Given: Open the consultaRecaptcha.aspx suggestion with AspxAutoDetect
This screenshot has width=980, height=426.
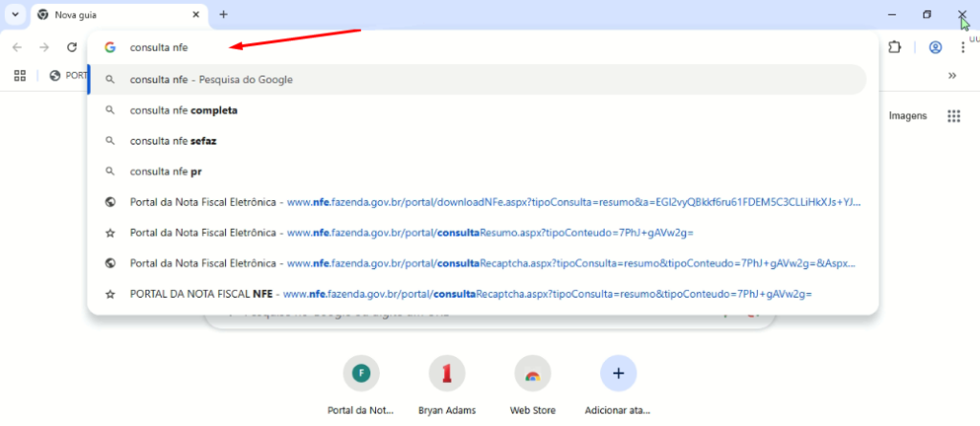Looking at the screenshot, I should coord(479,263).
